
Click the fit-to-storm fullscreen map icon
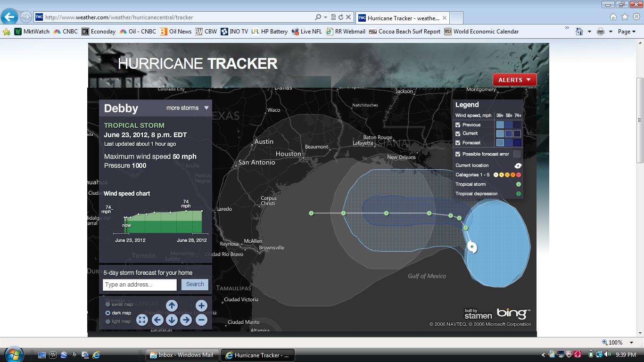[x=142, y=320]
